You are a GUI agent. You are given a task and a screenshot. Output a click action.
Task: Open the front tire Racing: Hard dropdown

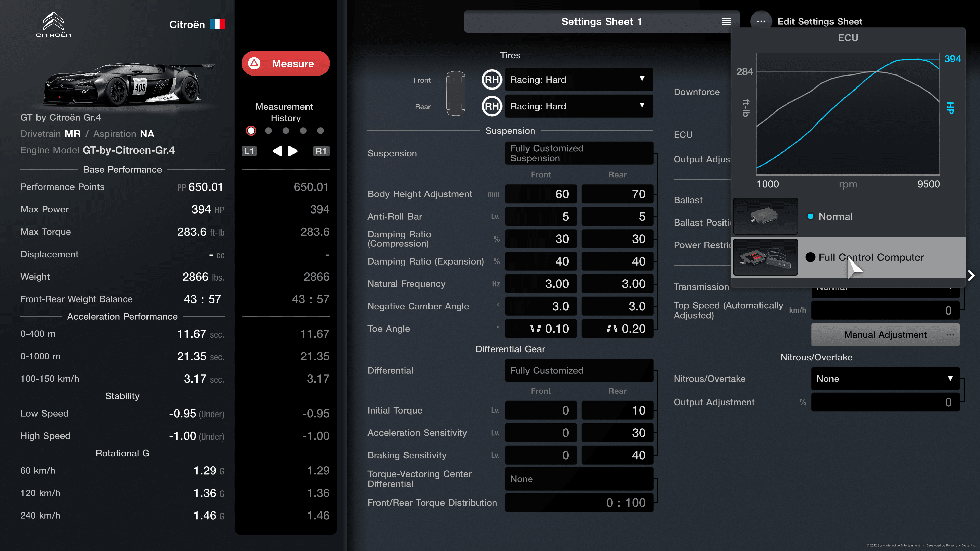point(579,80)
